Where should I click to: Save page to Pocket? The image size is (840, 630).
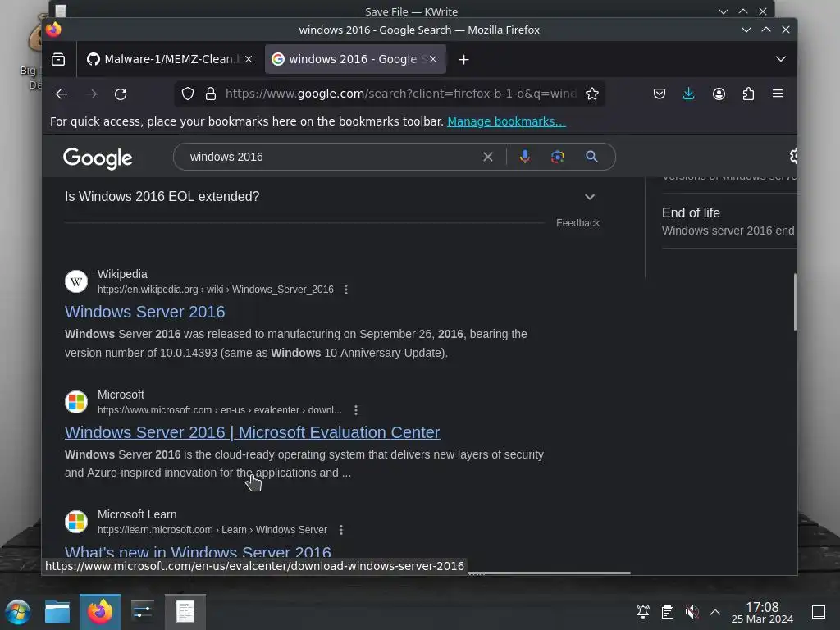(x=660, y=94)
